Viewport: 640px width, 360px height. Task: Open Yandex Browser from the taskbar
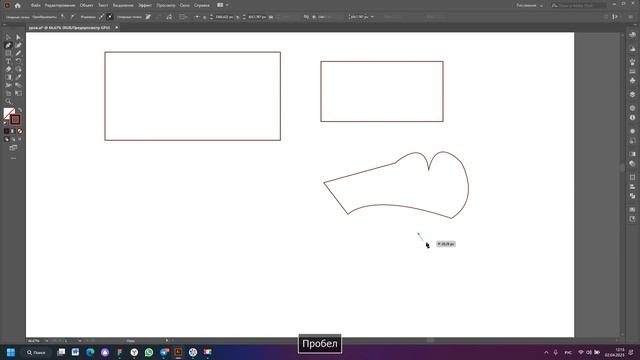(134, 352)
